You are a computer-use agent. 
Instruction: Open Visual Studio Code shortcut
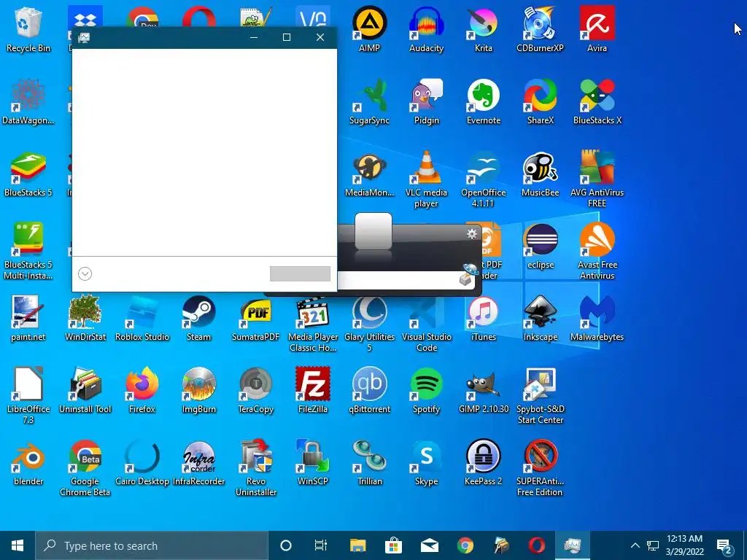(426, 323)
